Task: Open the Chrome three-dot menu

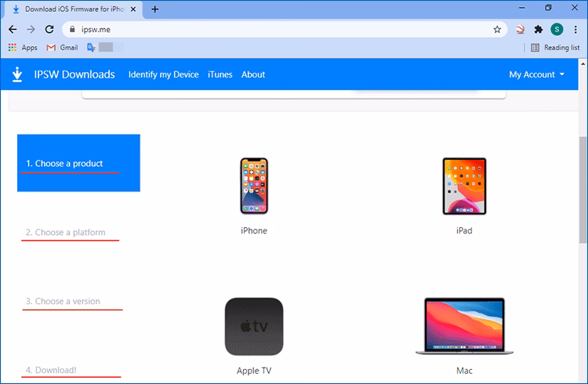Action: pos(575,29)
